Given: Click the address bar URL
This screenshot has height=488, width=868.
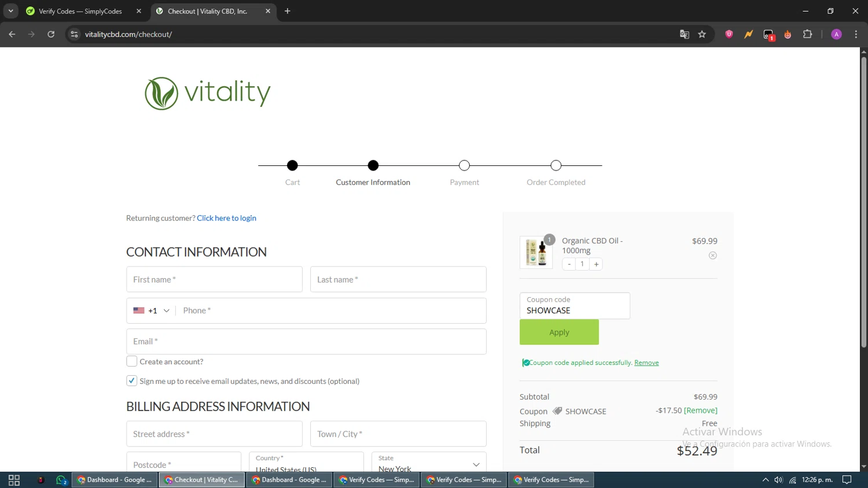Looking at the screenshot, I should pyautogui.click(x=128, y=34).
